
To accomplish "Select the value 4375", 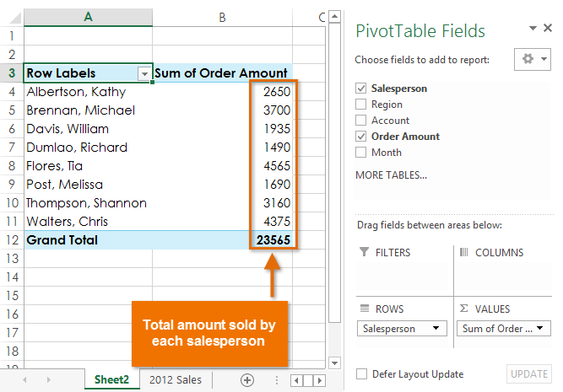I will pyautogui.click(x=277, y=221).
